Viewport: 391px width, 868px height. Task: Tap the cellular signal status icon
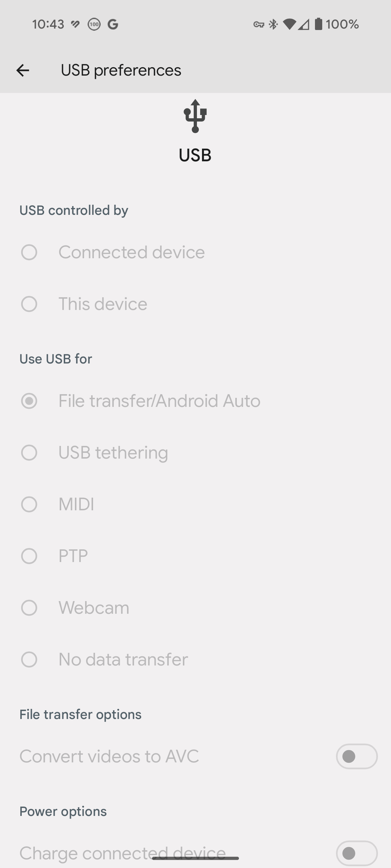coord(304,24)
